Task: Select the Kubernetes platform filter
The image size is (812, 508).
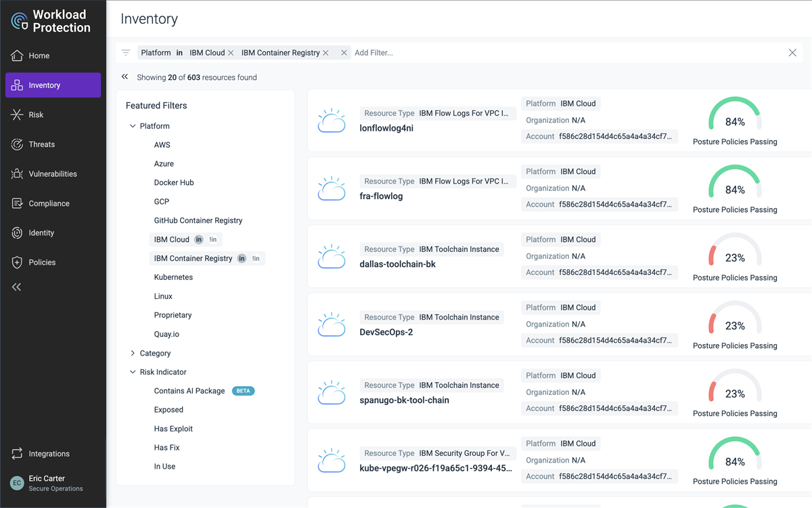Action: (173, 278)
